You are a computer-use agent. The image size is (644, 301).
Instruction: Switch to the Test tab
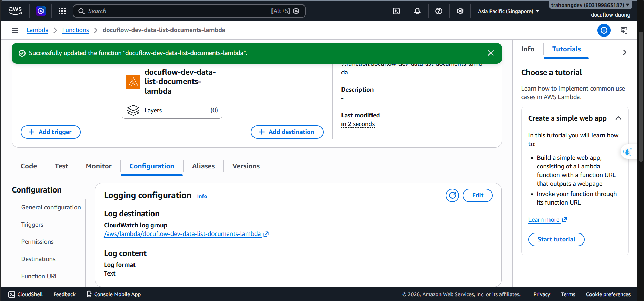click(x=61, y=166)
